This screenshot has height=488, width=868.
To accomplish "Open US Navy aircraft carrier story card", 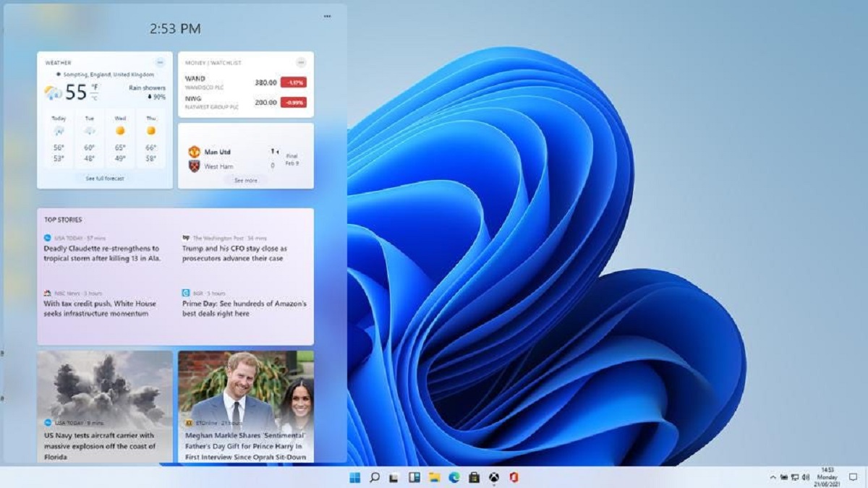I will pos(105,406).
